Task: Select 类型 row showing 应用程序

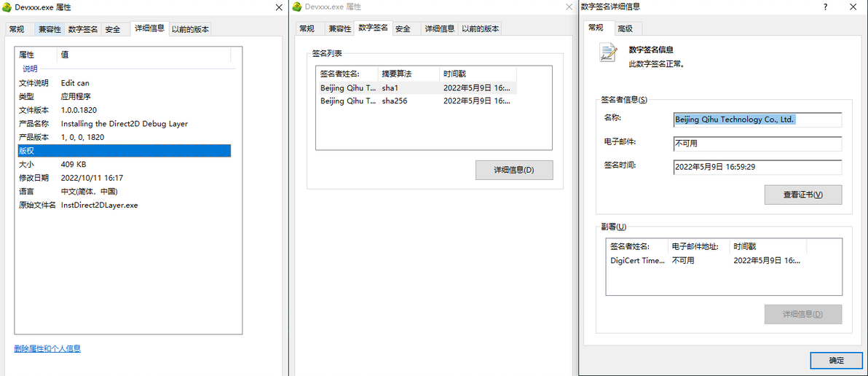Action: pyautogui.click(x=124, y=96)
